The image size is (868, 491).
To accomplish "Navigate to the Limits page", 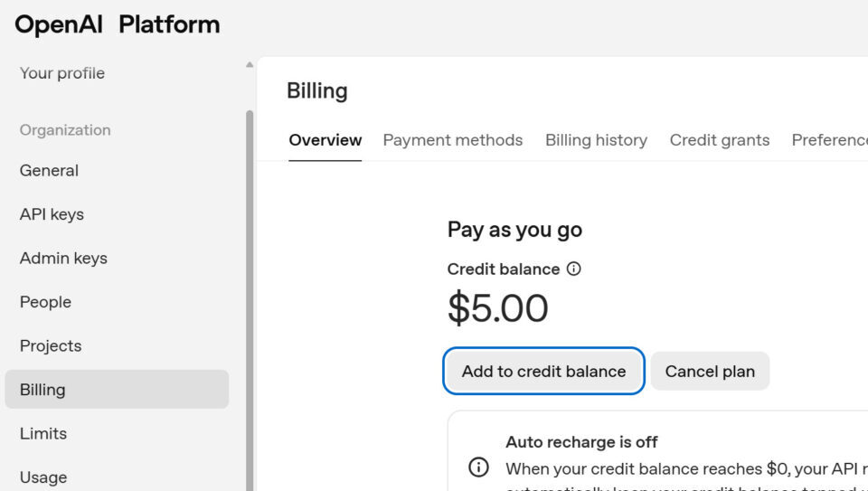I will coord(43,433).
